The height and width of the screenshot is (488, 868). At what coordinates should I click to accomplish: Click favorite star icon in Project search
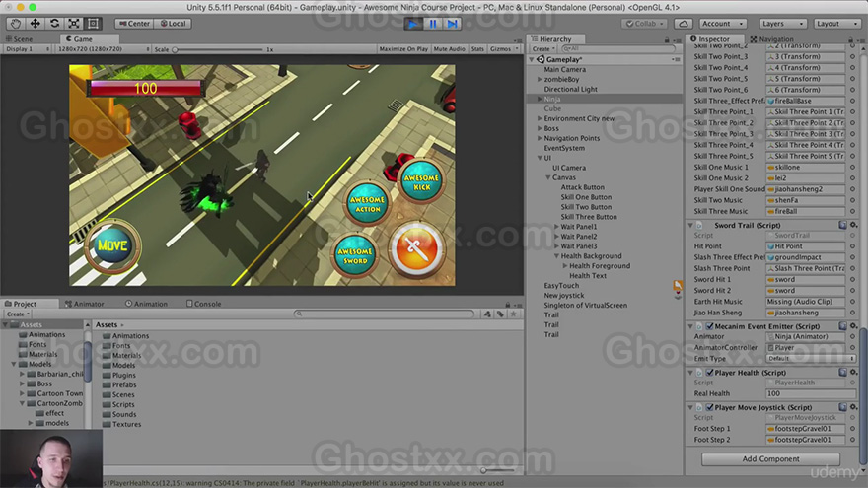click(514, 314)
